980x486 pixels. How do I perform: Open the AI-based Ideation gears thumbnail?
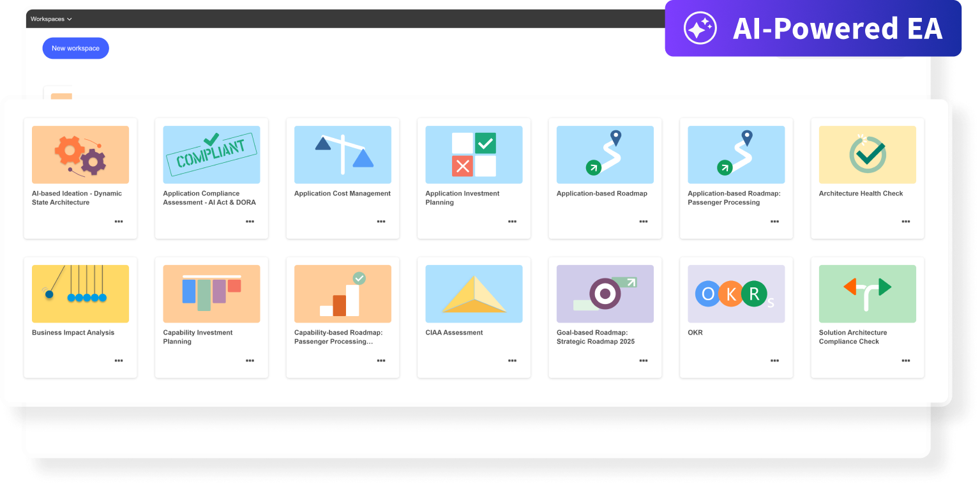(80, 155)
